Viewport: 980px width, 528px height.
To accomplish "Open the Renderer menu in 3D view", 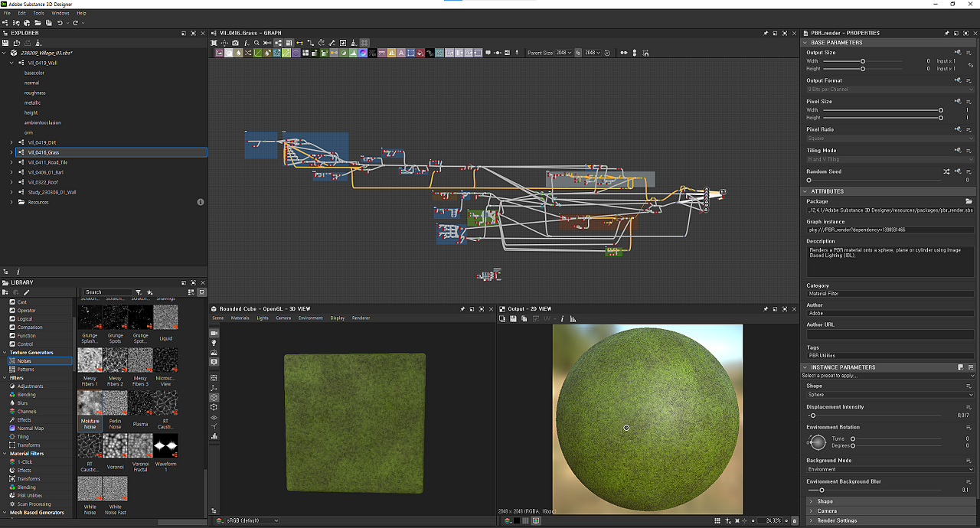I will point(361,318).
